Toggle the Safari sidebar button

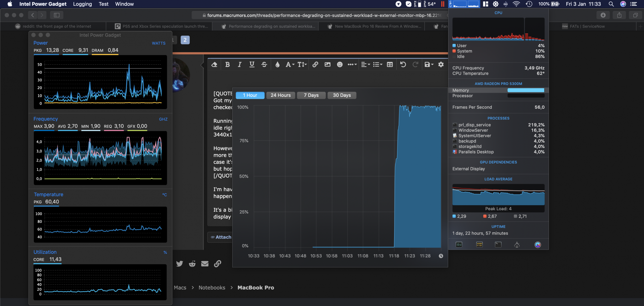pyautogui.click(x=57, y=15)
